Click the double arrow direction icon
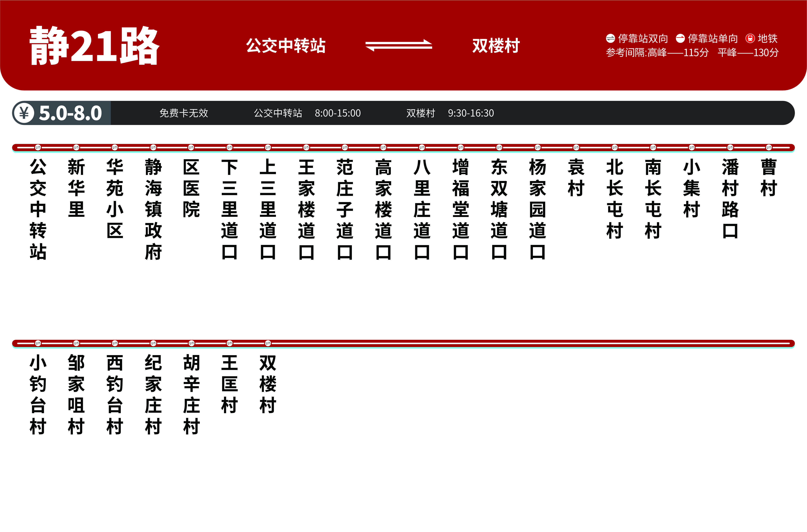Viewport: 807px width, 532px height. (x=399, y=46)
